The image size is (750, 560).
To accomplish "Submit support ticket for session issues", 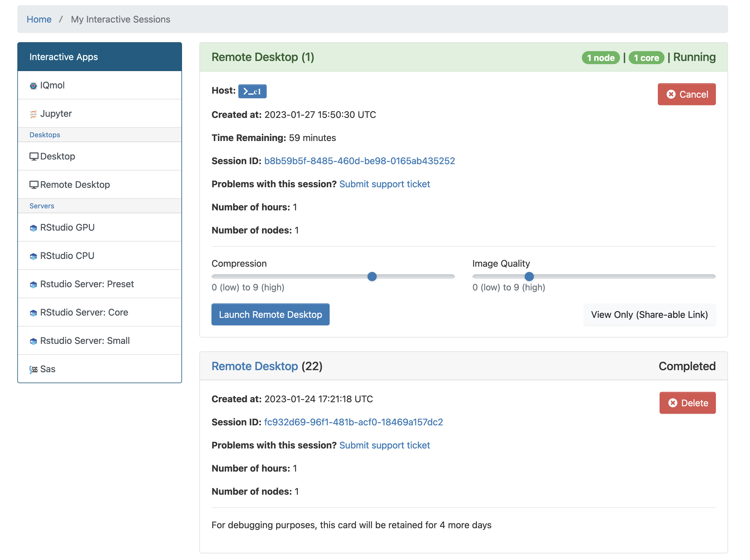I will point(384,183).
